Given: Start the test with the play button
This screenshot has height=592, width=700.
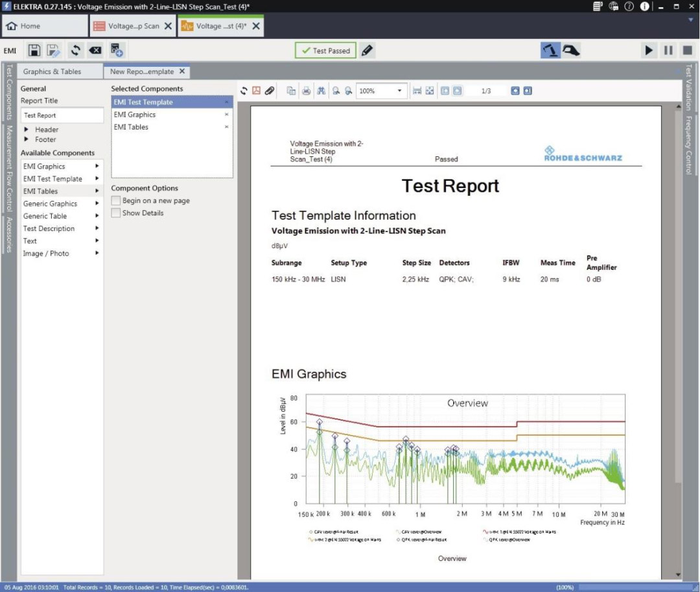Looking at the screenshot, I should (x=649, y=51).
